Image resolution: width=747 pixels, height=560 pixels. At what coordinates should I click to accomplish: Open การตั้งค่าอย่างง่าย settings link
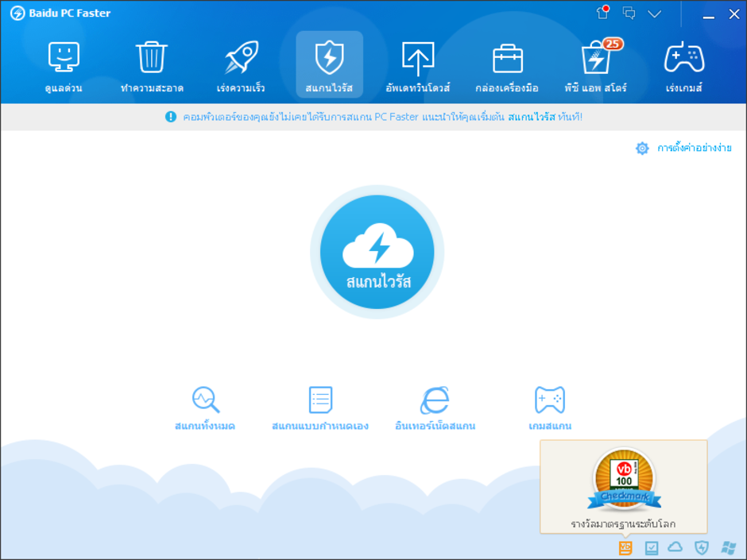pyautogui.click(x=694, y=148)
